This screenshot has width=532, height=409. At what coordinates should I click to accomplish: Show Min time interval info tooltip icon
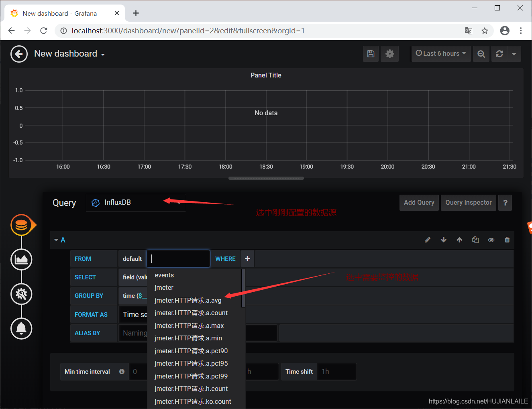click(x=122, y=372)
